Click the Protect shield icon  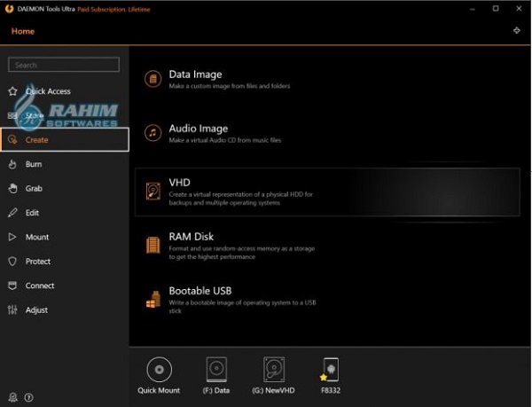point(12,262)
